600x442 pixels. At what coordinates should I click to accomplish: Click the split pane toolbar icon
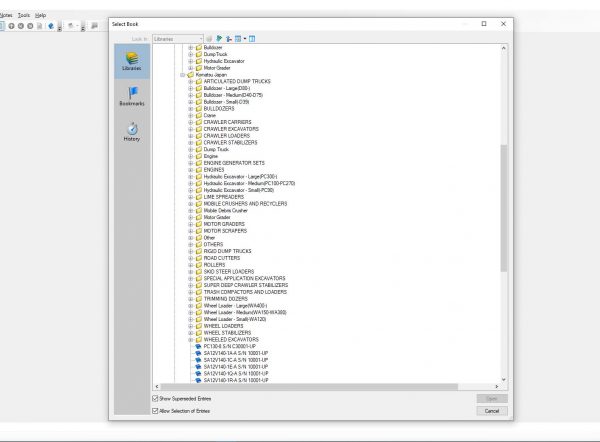(x=252, y=39)
